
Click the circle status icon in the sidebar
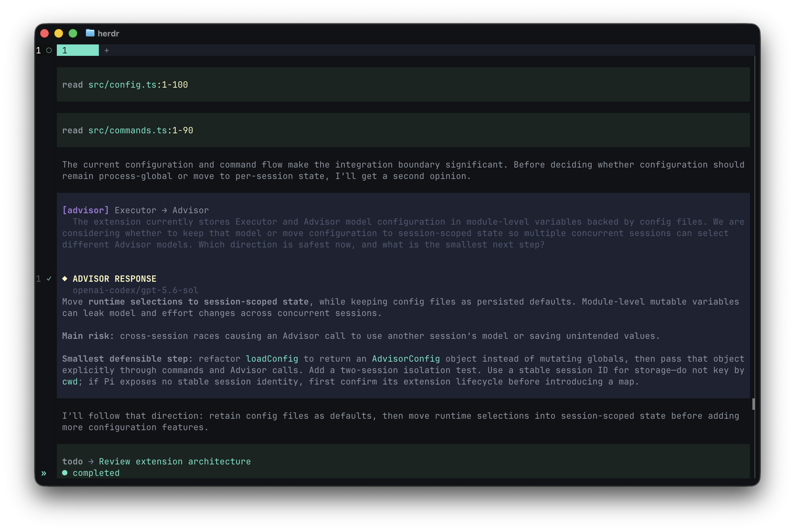click(x=49, y=51)
